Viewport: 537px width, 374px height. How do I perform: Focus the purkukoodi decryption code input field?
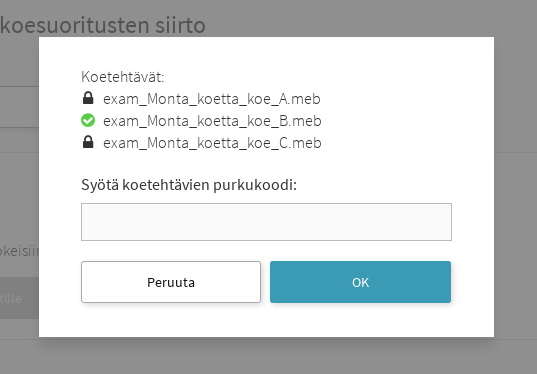[x=266, y=222]
